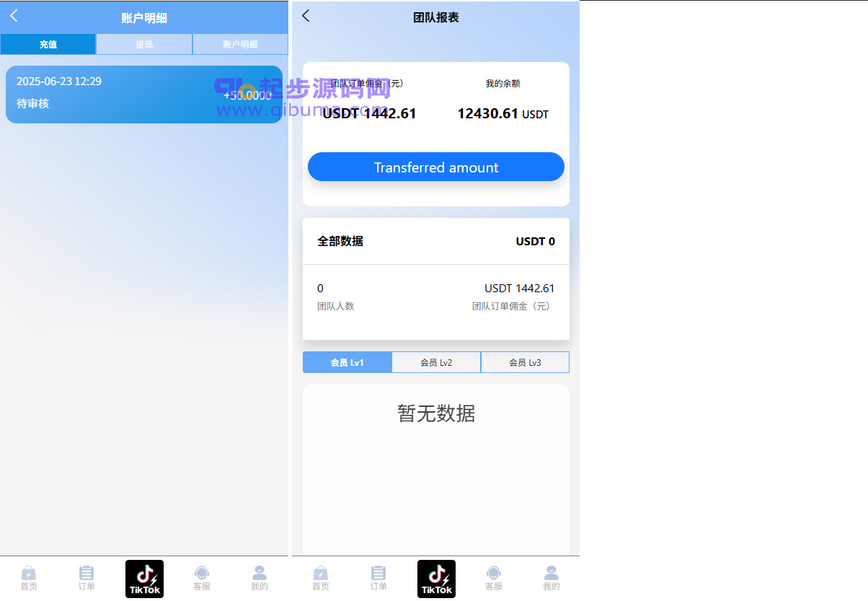Select the 会员 Lv1 tab
868x601 pixels.
click(347, 362)
